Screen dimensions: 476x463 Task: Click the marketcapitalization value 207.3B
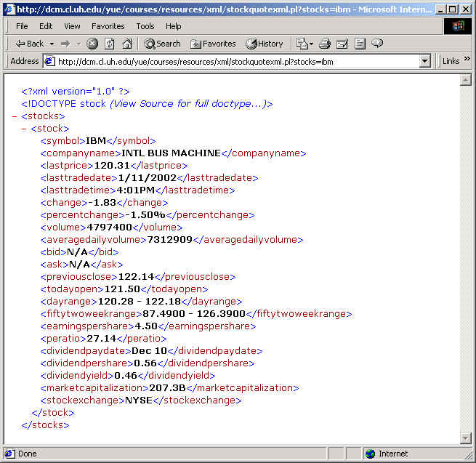[x=167, y=388]
